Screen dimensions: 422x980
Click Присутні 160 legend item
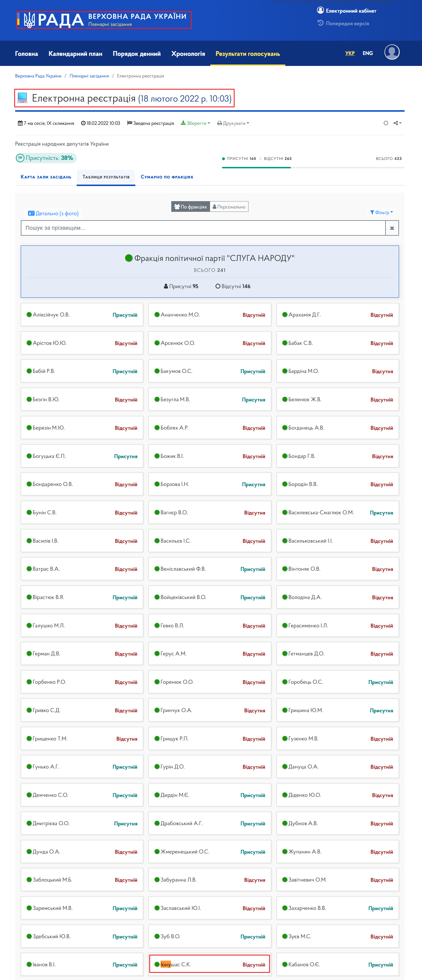click(x=239, y=159)
